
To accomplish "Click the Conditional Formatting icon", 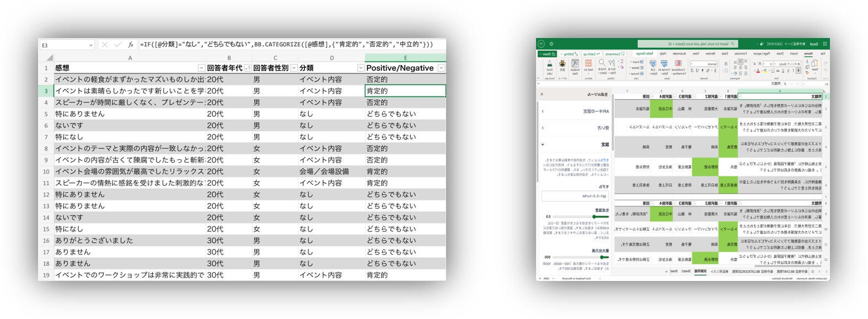I will click(x=678, y=63).
